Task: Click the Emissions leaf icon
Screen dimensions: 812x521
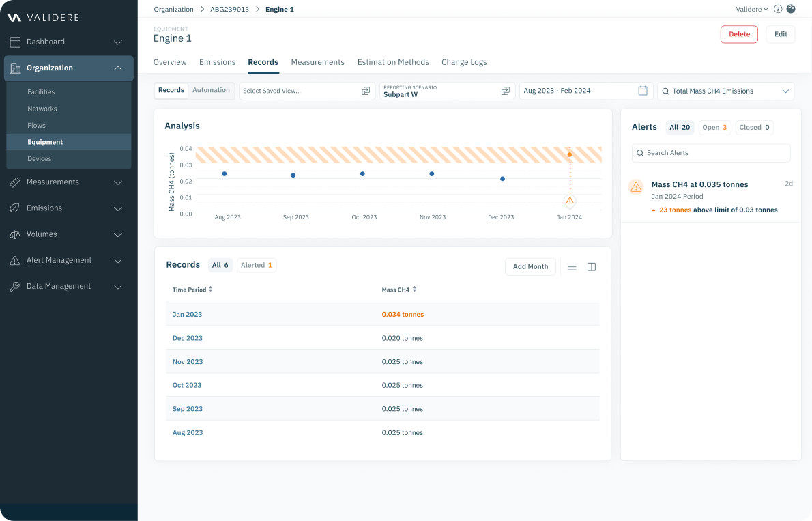Action: [15, 208]
